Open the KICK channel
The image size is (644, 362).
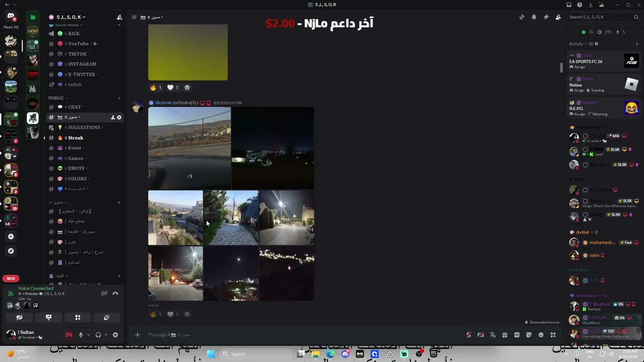(x=85, y=34)
